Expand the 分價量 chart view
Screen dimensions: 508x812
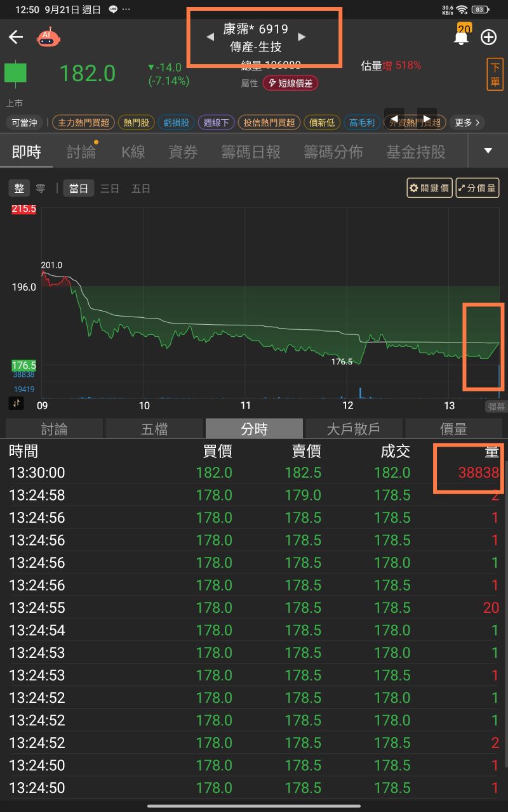click(x=478, y=188)
